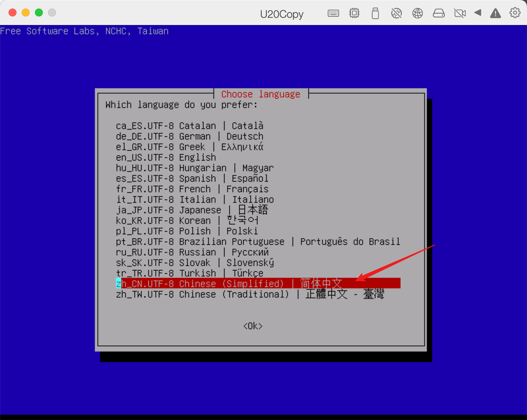Click the green fullscreen window button

(39, 13)
